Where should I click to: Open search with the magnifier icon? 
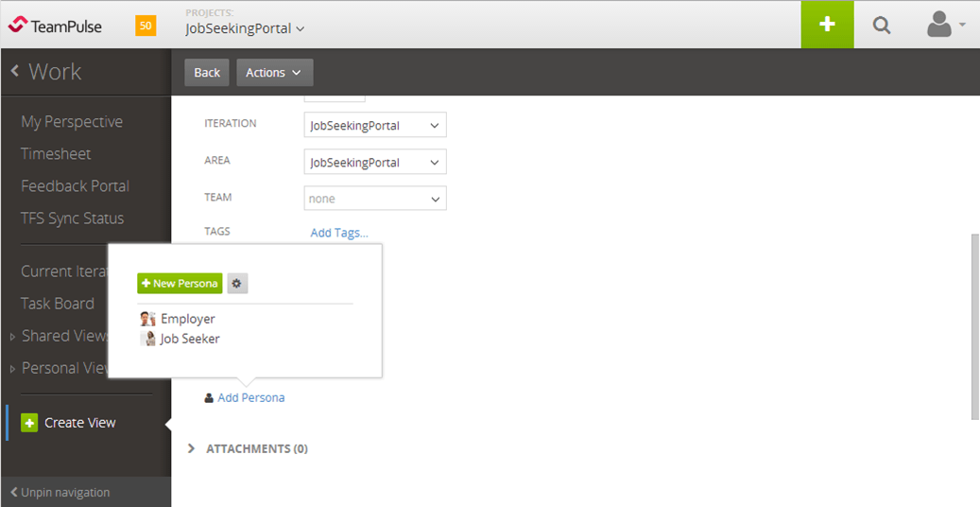(x=882, y=26)
